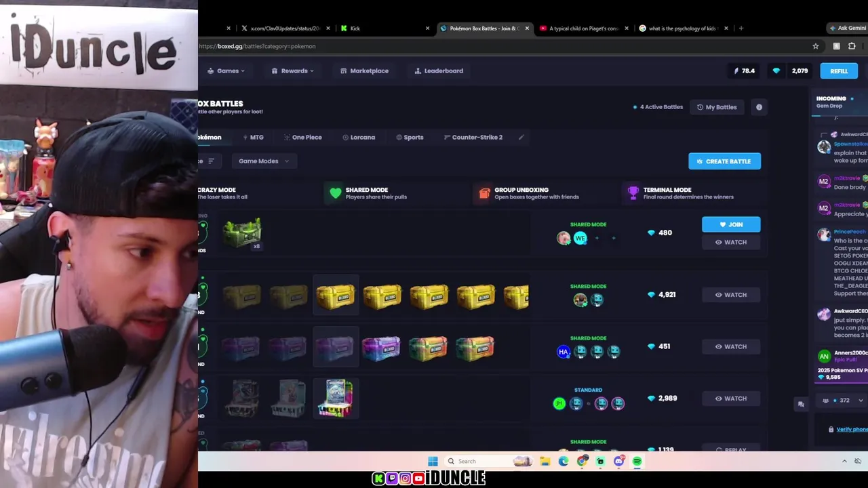This screenshot has width=868, height=488.
Task: Click the WE player avatar
Action: (x=580, y=238)
